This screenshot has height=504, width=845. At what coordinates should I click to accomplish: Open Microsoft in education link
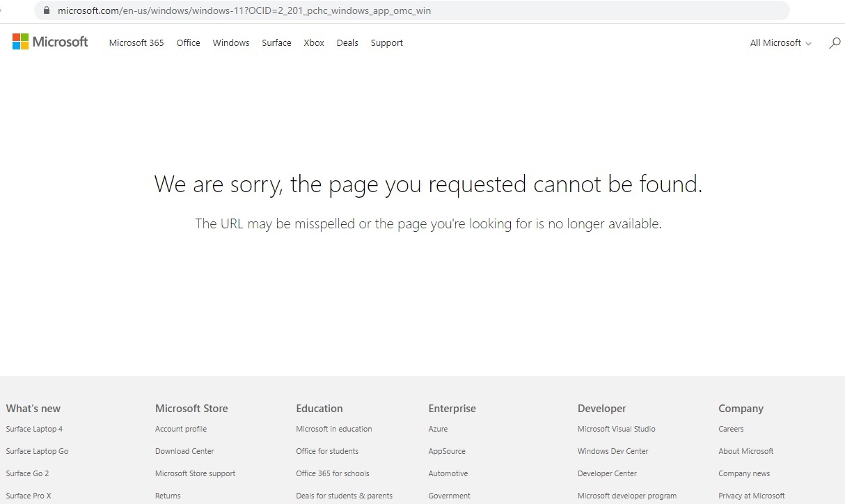334,429
